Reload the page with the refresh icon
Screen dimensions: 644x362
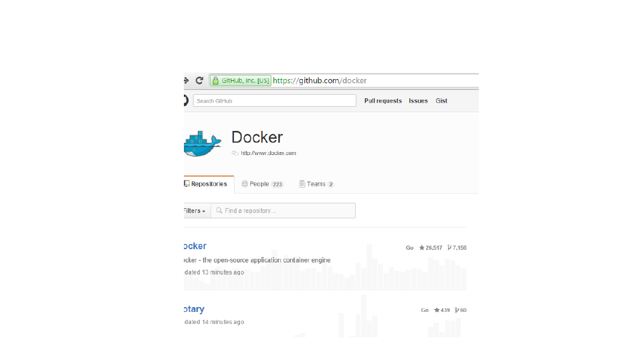click(199, 80)
